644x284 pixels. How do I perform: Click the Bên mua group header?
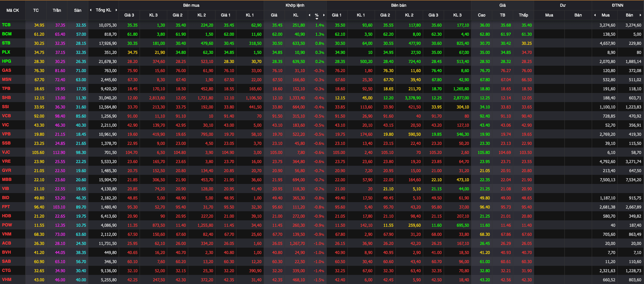[191, 5]
